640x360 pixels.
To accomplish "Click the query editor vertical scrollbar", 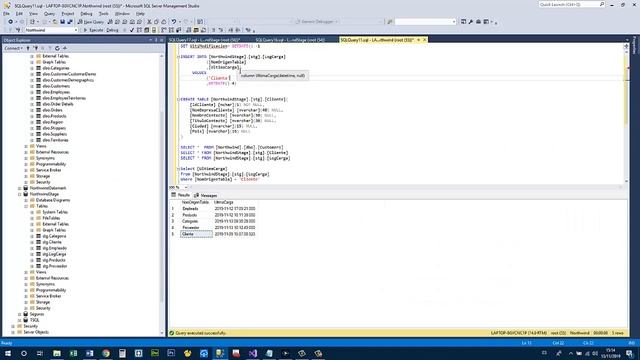I will tap(626, 112).
